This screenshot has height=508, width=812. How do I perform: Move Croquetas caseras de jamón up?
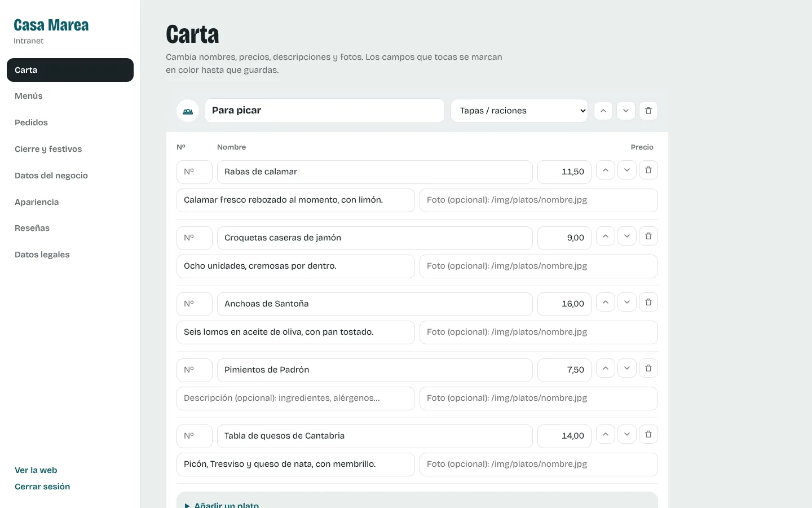pyautogui.click(x=606, y=236)
